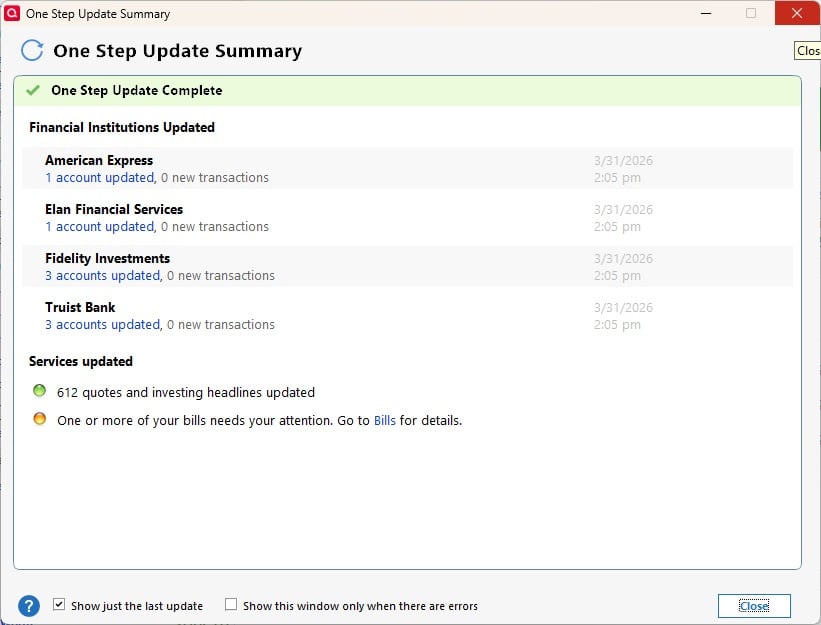Image resolution: width=821 pixels, height=625 pixels.
Task: Click the blue help question mark icon
Action: click(29, 606)
